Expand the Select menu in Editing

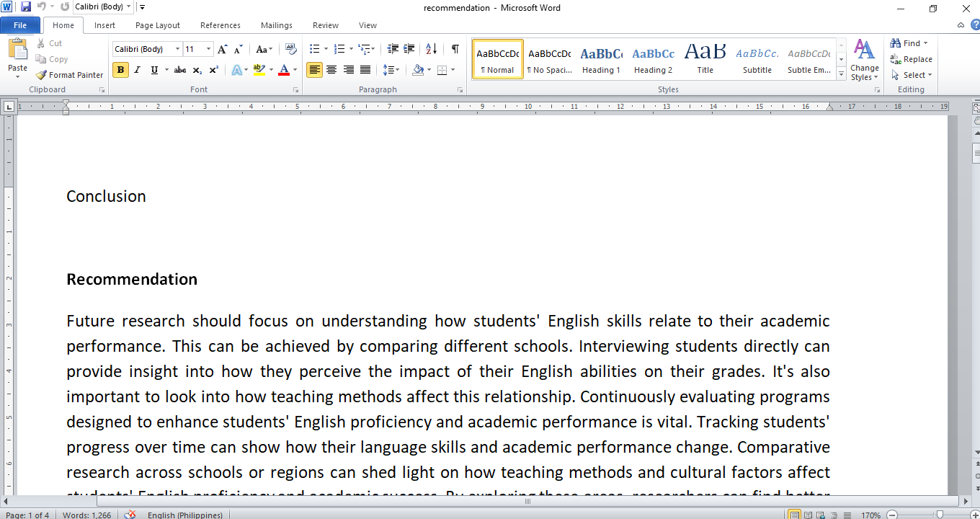pos(911,75)
